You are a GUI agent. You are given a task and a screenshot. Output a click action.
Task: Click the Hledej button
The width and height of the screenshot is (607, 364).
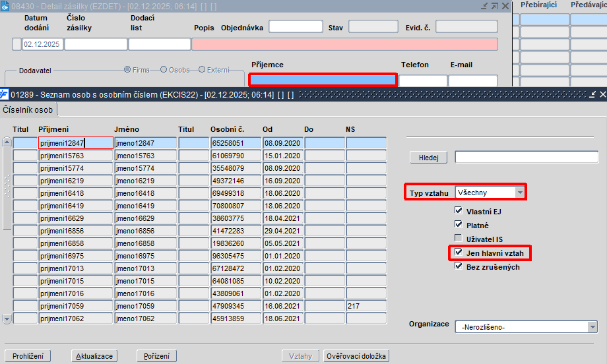[429, 158]
